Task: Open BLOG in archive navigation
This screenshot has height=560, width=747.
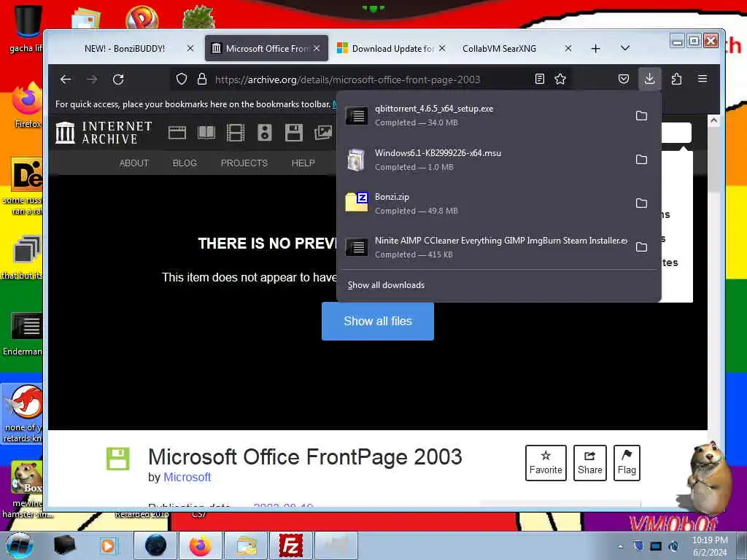Action: click(185, 163)
